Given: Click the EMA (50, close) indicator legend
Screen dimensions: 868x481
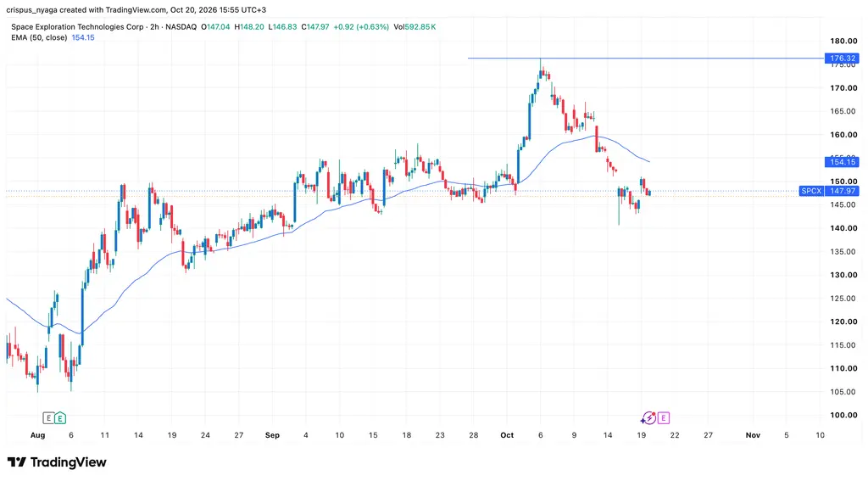Looking at the screenshot, I should (x=39, y=37).
